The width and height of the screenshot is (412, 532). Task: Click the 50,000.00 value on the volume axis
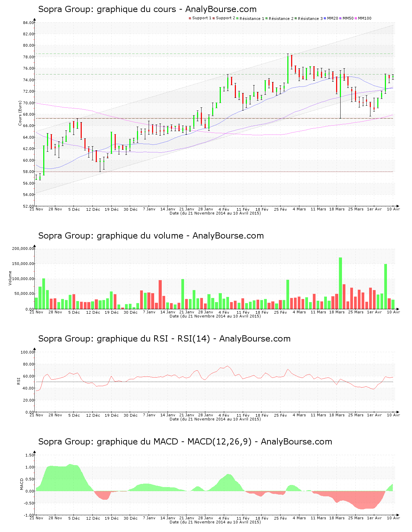pos(24,294)
